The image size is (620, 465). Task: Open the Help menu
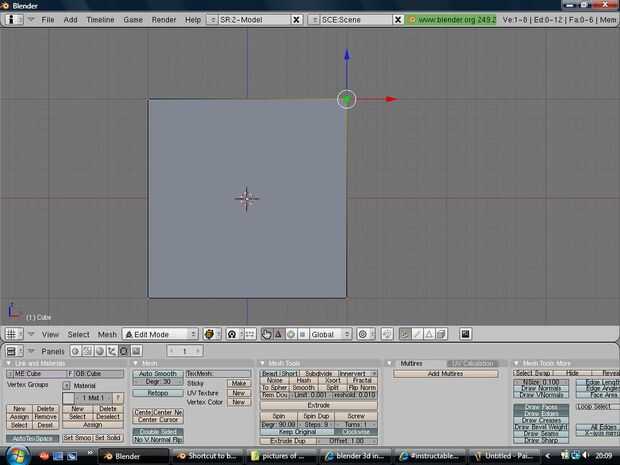193,19
